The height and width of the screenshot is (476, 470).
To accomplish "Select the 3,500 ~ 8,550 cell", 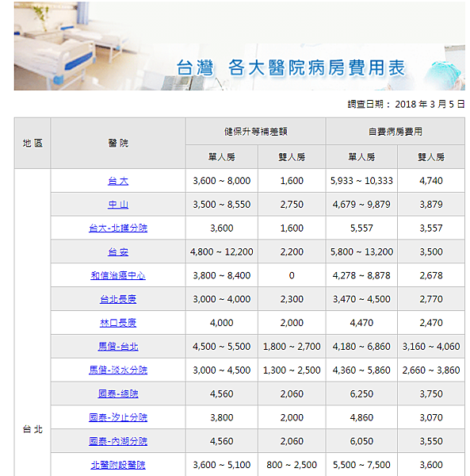I will point(222,205).
